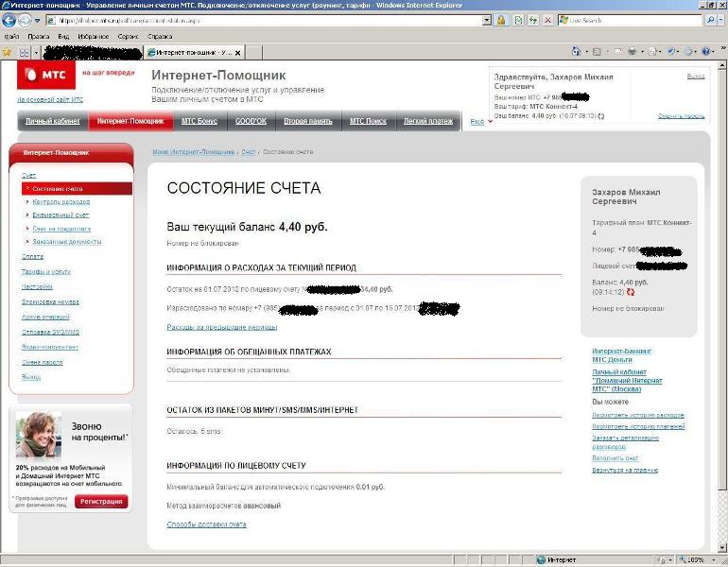Click the Сменить пароль link at top
The image size is (728, 567).
pos(681,116)
